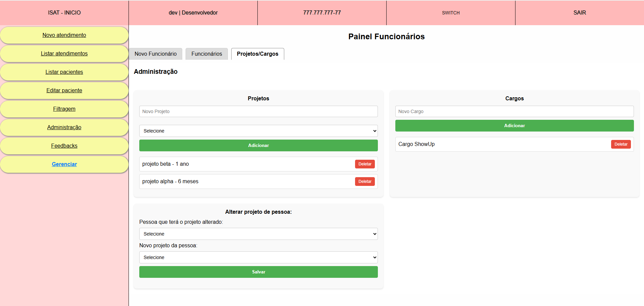Delete the projeto alpha entry
Screen dimensions: 644x306
pos(364,182)
